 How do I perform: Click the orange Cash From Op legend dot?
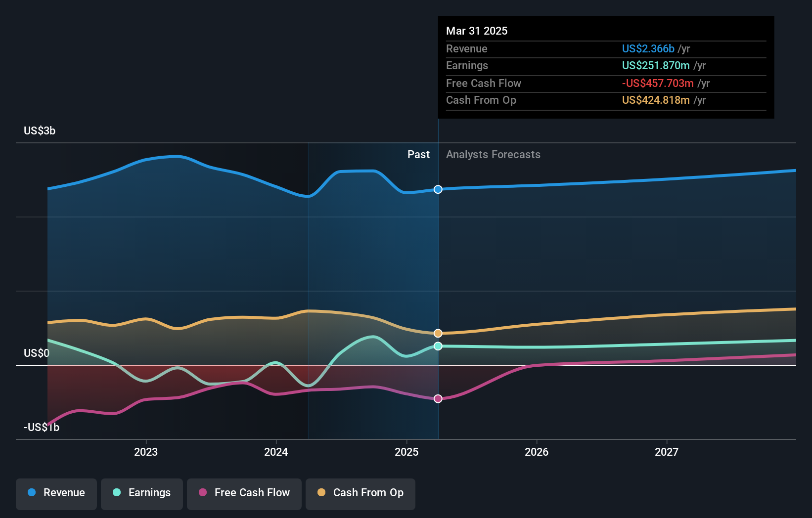tap(321, 492)
